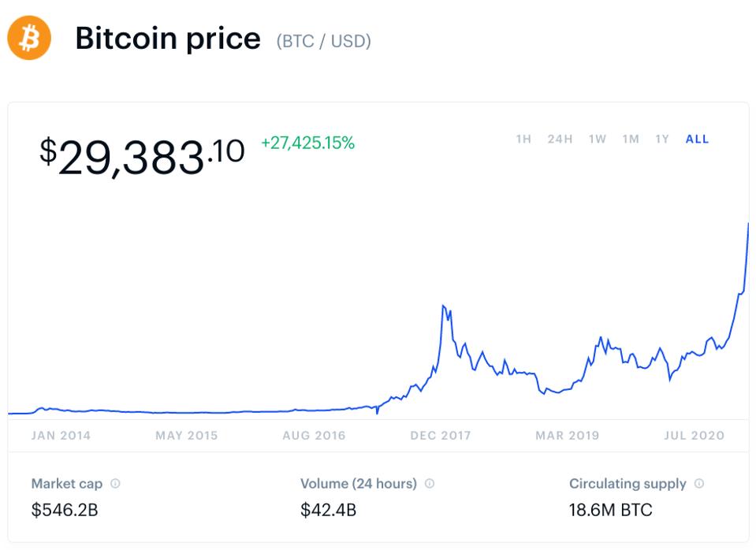Click the JAN 2014 date label
The image size is (756, 550).
[x=63, y=434]
